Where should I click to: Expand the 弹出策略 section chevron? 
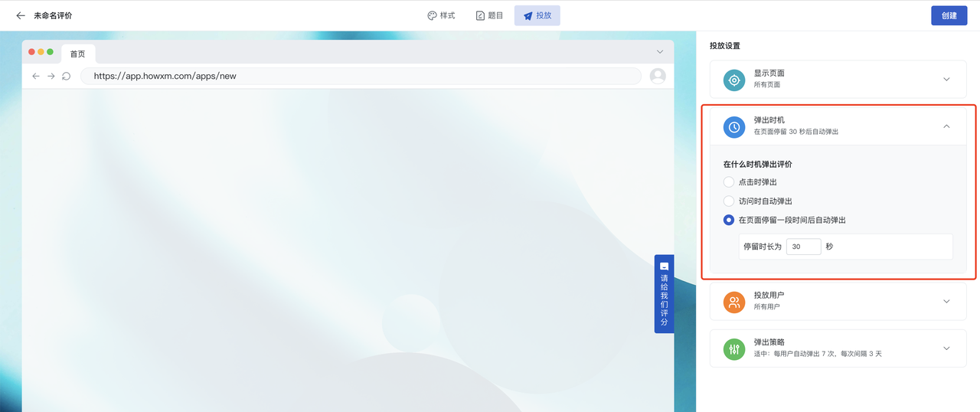tap(946, 348)
